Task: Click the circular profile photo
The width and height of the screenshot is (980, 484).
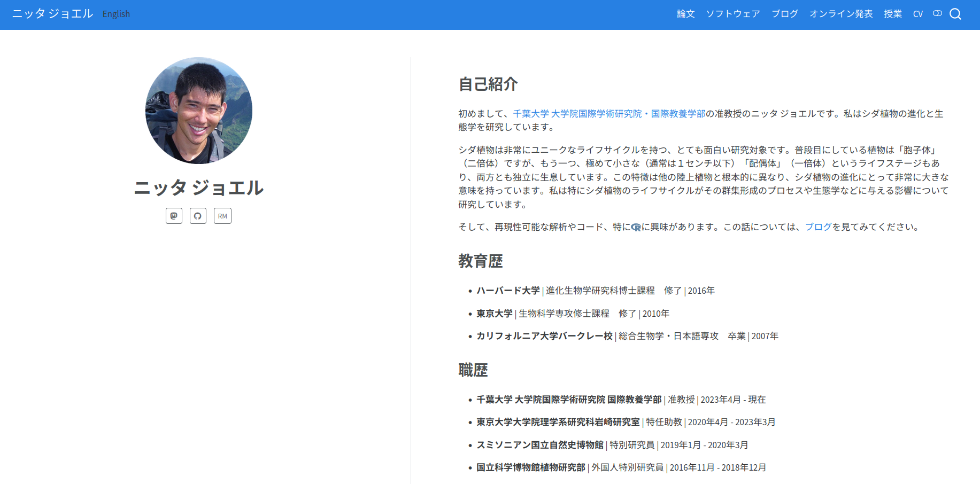Action: [x=199, y=111]
